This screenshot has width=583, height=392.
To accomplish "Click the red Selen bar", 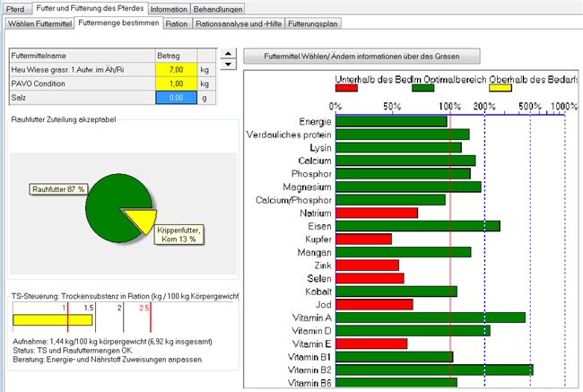I will point(370,279).
